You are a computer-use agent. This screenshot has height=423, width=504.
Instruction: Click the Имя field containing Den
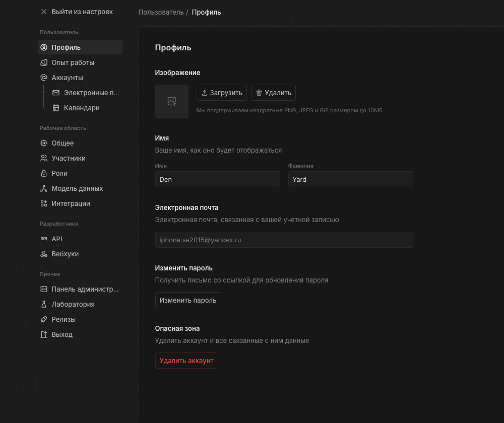(x=217, y=179)
